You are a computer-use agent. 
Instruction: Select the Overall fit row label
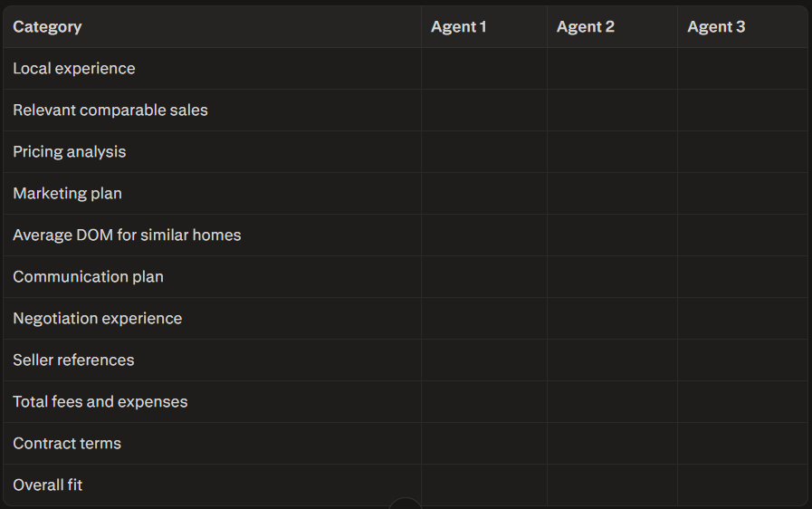48,485
